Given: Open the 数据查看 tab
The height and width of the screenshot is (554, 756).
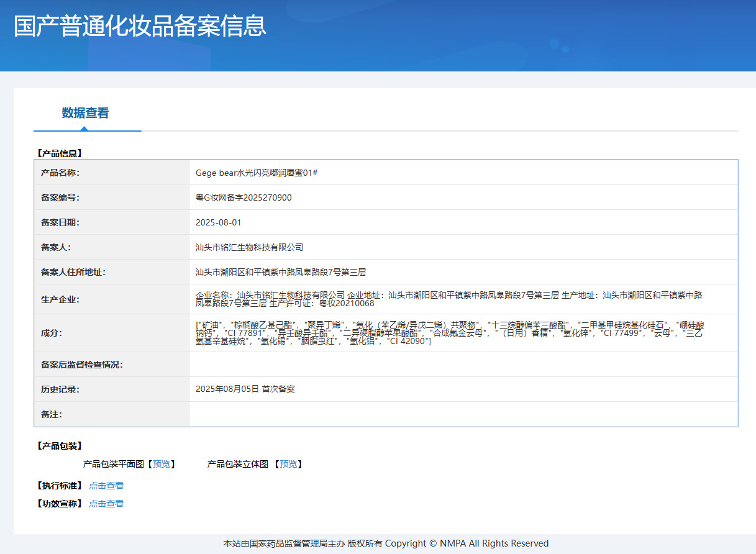Looking at the screenshot, I should click(85, 113).
